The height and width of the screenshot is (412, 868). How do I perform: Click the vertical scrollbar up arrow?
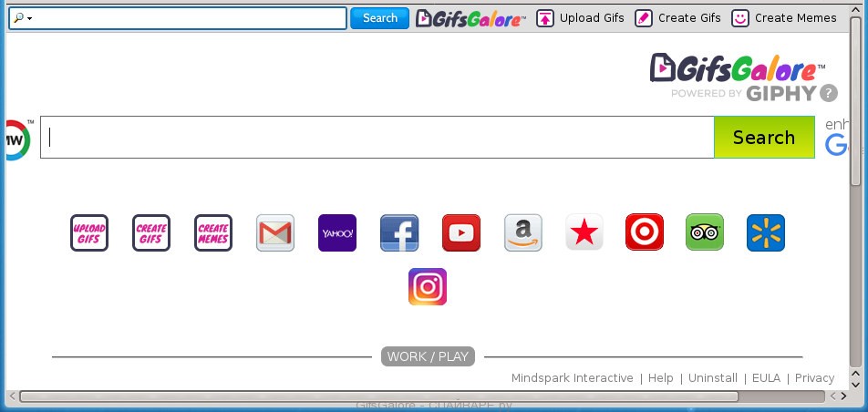[856, 11]
